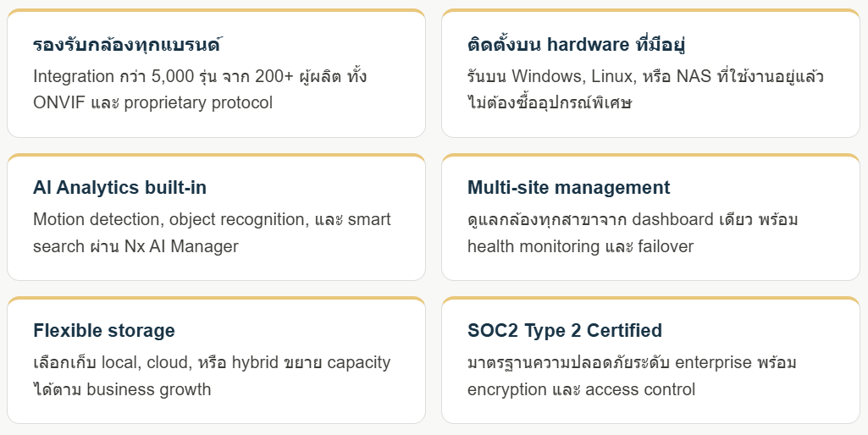Click the 'ดูแลกล้องทุกสาขาจาก dashboard' description

point(590,219)
